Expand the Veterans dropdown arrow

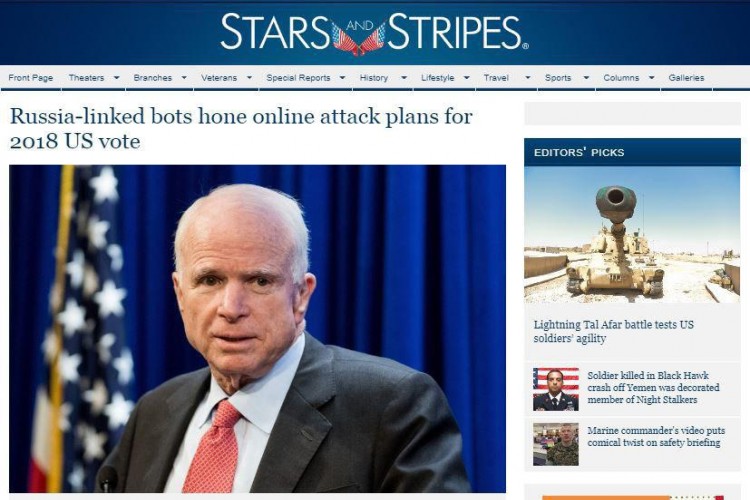pos(249,78)
